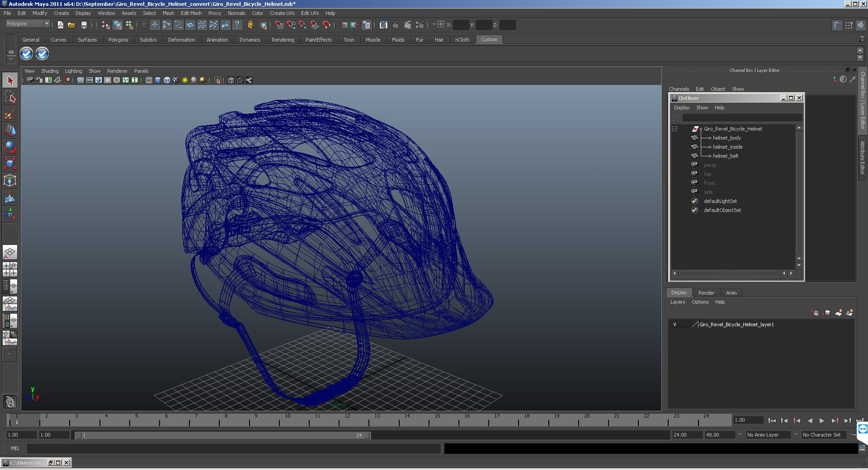Select the arrow Select Tool in toolbox
The image size is (868, 470).
pos(10,80)
